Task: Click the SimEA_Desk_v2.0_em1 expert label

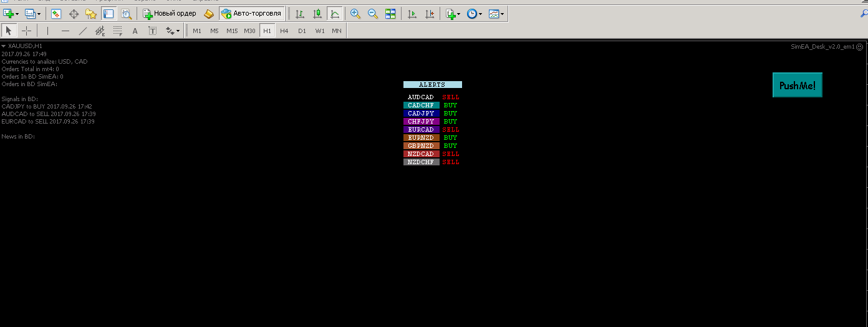Action: coord(823,47)
